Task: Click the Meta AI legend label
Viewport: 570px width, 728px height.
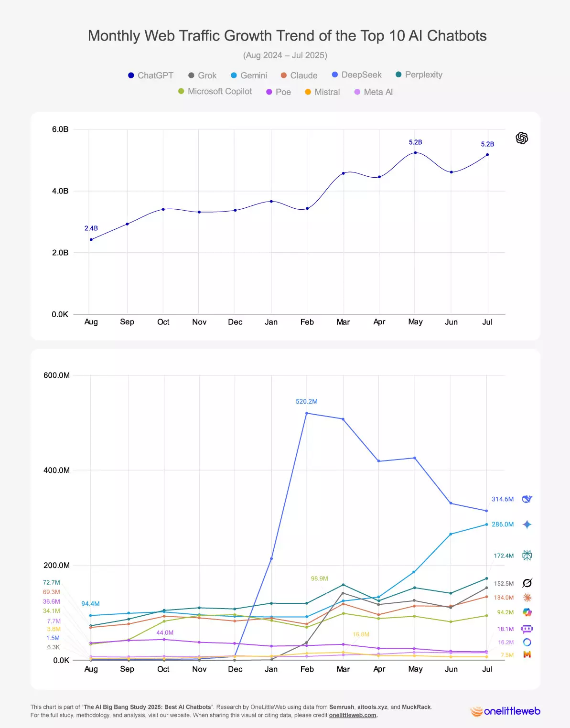Action: coord(378,92)
